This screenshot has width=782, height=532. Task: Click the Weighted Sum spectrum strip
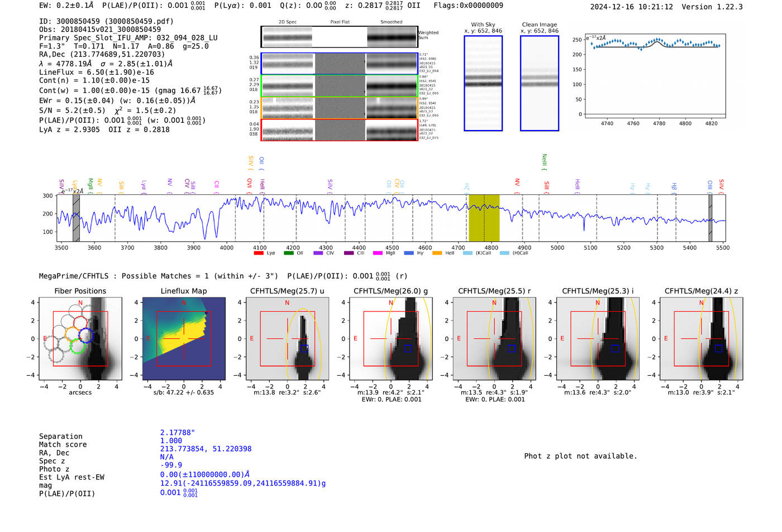340,37
